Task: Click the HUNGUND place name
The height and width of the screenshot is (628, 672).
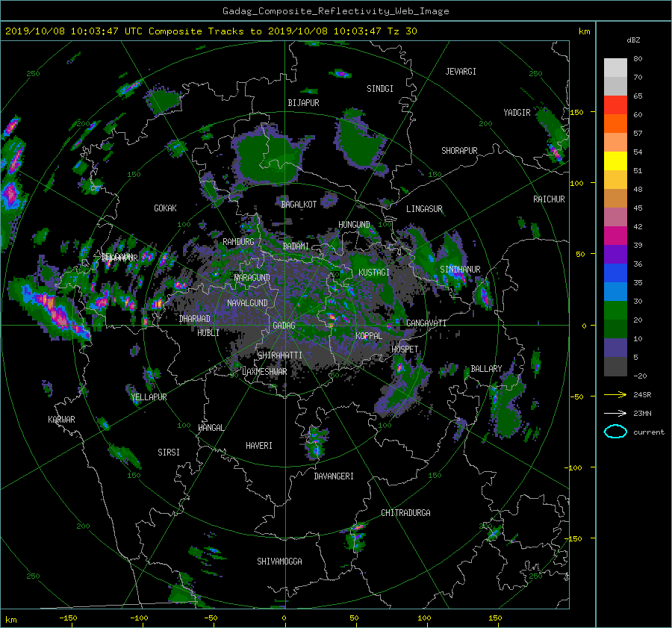Action: tap(354, 225)
